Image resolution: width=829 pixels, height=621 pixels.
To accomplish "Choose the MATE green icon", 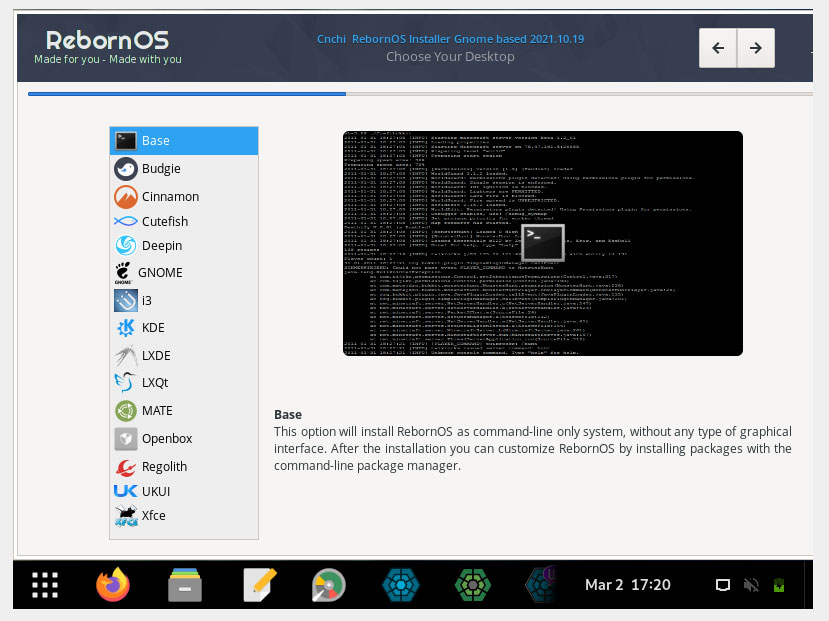I will click(126, 411).
